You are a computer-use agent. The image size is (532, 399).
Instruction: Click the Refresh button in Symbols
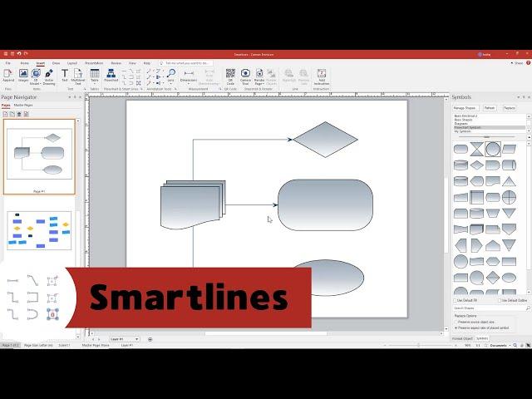(x=490, y=108)
